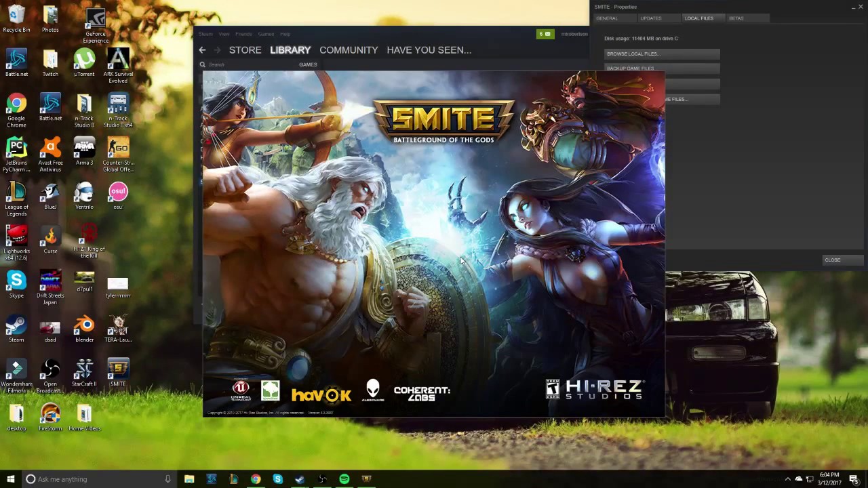The image size is (868, 488).
Task: Launch osu! from the desktop
Action: pos(118,196)
